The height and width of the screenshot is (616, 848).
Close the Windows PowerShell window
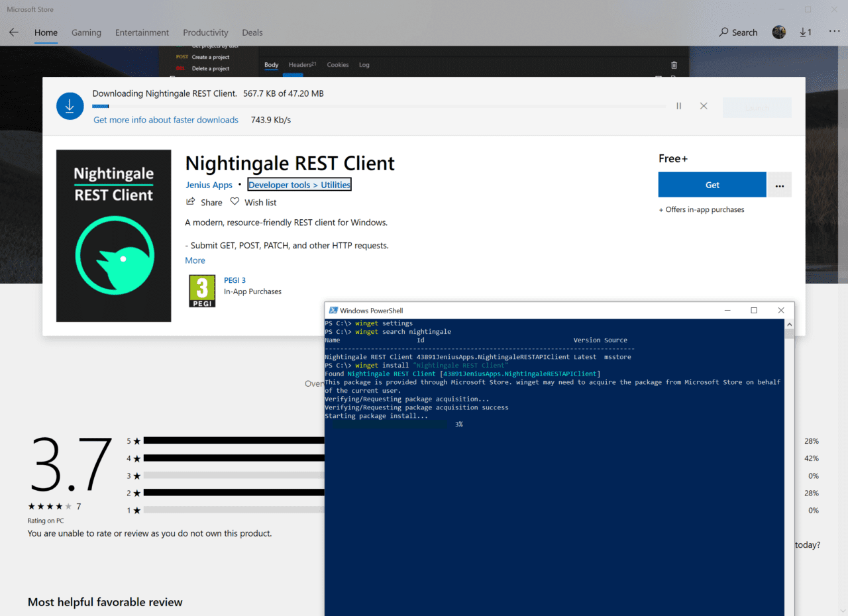click(781, 310)
